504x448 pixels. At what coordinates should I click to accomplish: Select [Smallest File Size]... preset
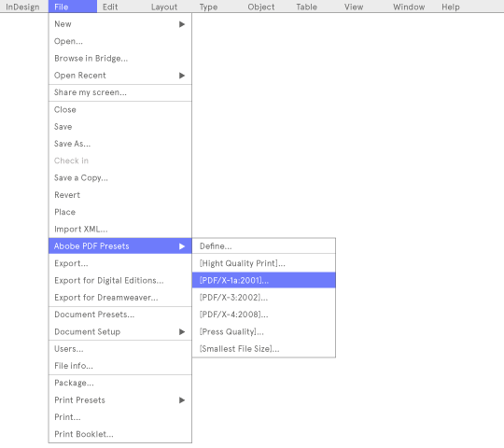click(x=263, y=349)
